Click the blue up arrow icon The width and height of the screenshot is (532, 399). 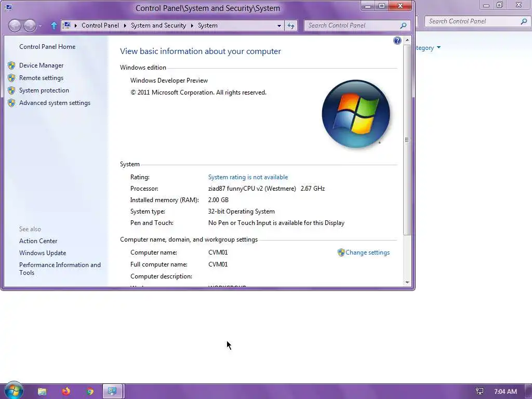54,25
